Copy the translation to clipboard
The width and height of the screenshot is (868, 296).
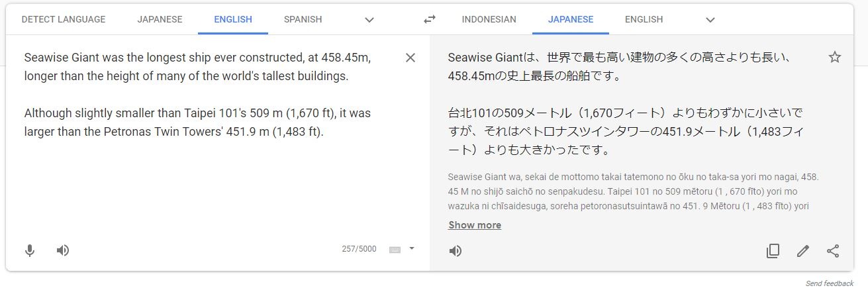click(x=773, y=251)
